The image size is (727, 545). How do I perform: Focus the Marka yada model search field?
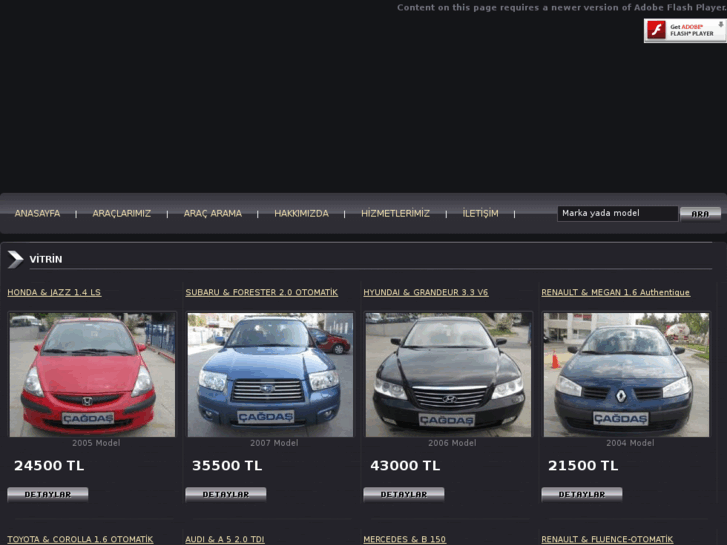(618, 213)
